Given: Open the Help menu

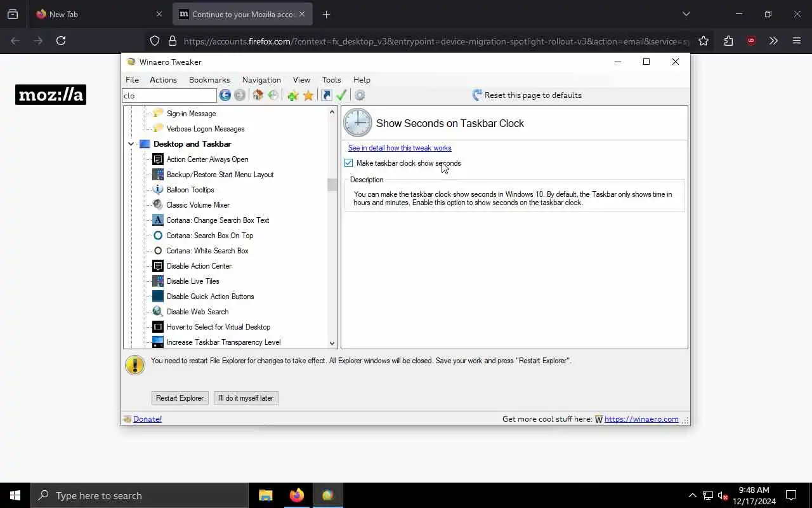Looking at the screenshot, I should [362, 80].
